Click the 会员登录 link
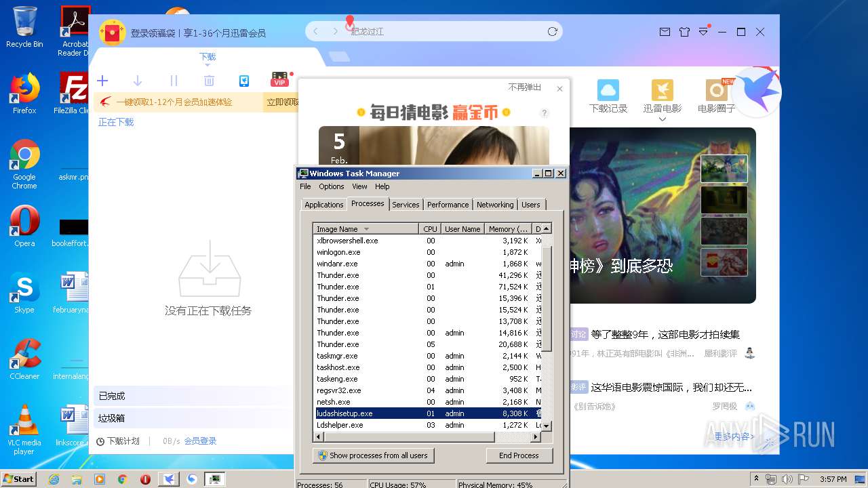The width and height of the screenshot is (868, 488). 200,441
